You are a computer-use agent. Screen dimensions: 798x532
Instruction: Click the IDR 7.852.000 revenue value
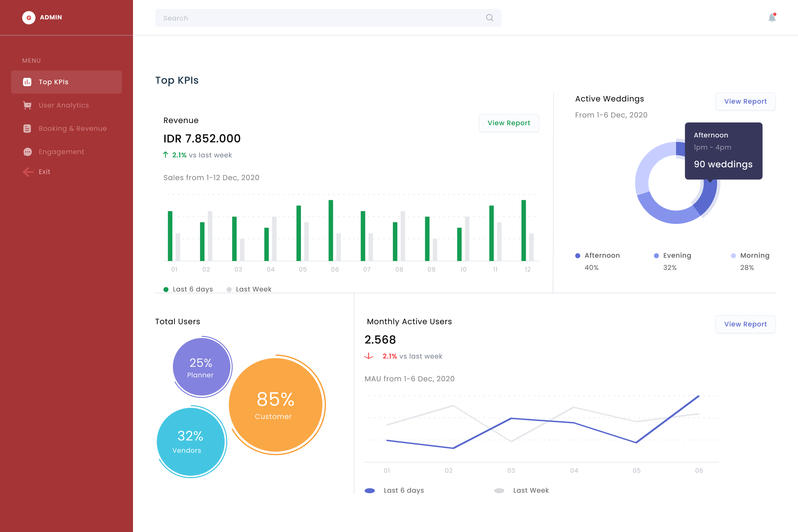(202, 139)
